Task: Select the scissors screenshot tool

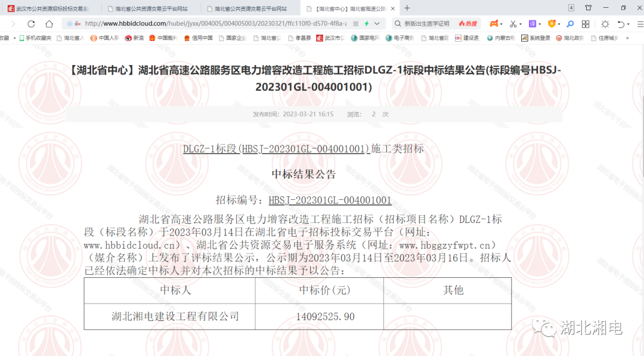Action: [x=514, y=24]
